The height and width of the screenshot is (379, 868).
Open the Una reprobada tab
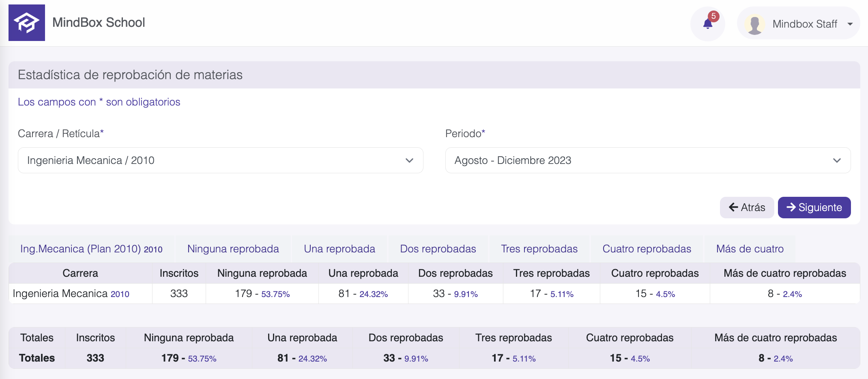pyautogui.click(x=339, y=249)
